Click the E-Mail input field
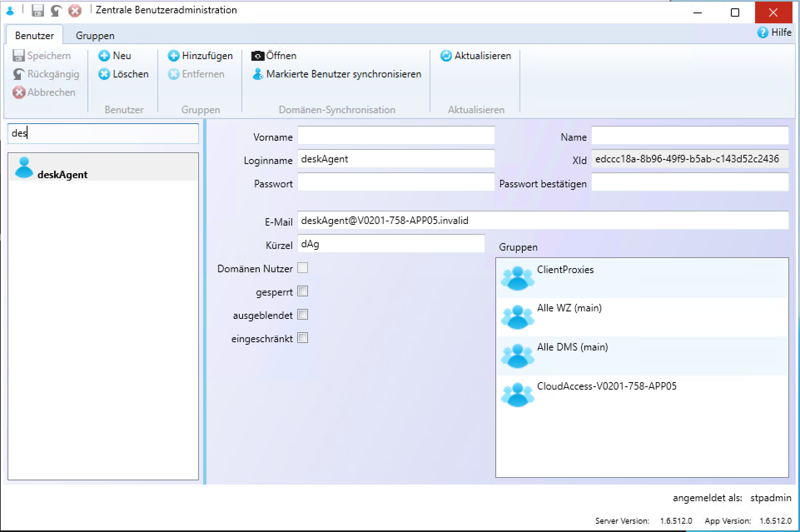Screen dimensions: 800x532 click(543, 221)
